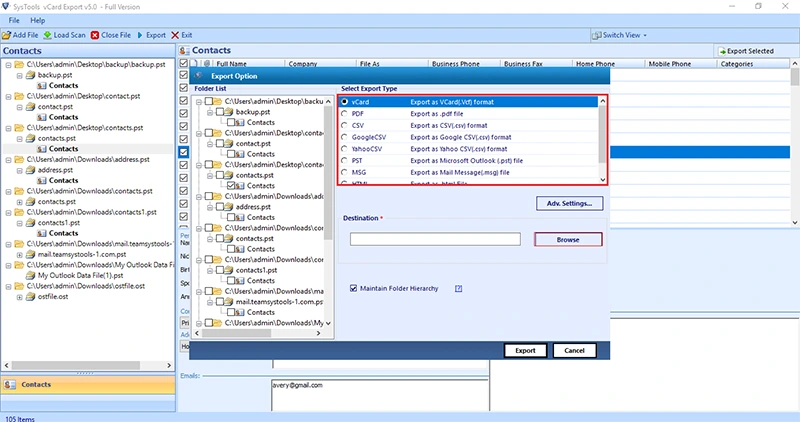The width and height of the screenshot is (800, 422).
Task: Open Adv. Settings dialog
Action: pyautogui.click(x=569, y=203)
